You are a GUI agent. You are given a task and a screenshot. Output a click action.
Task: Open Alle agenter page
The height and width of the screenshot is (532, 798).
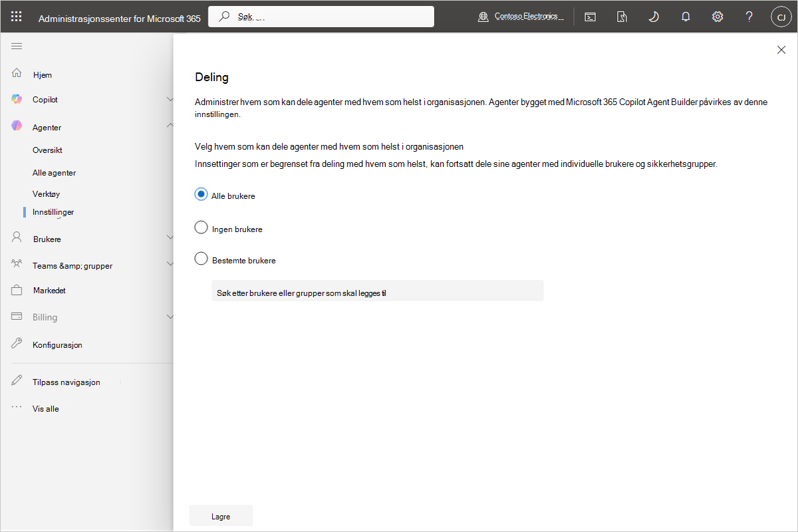click(x=55, y=172)
